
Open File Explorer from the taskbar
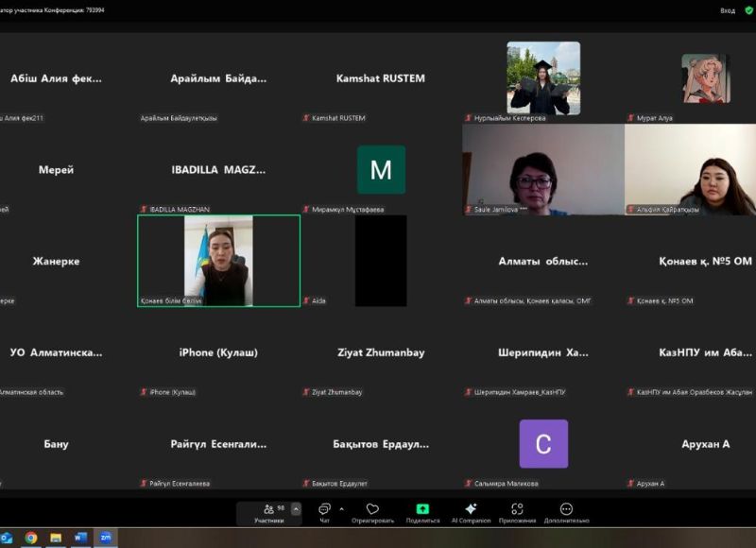point(56,538)
